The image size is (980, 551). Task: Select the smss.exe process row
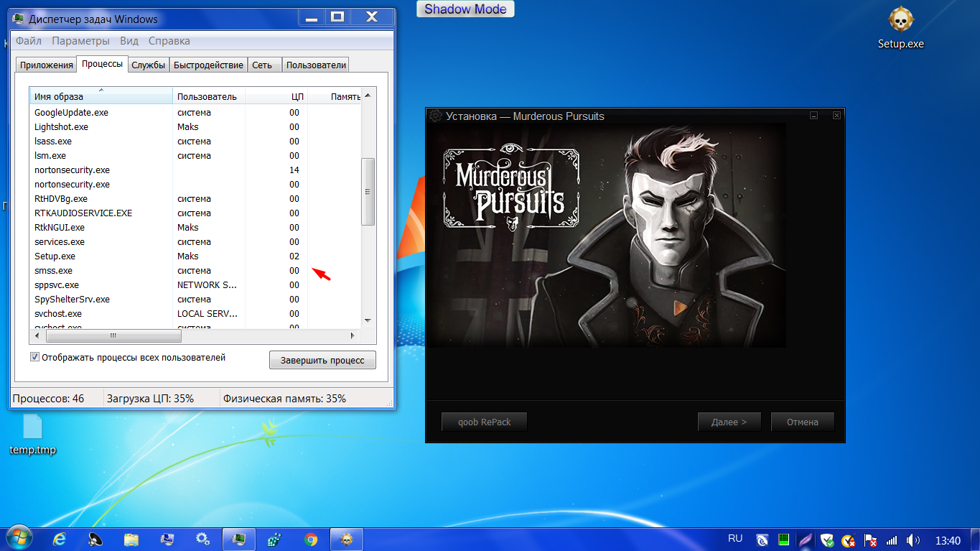pos(195,270)
